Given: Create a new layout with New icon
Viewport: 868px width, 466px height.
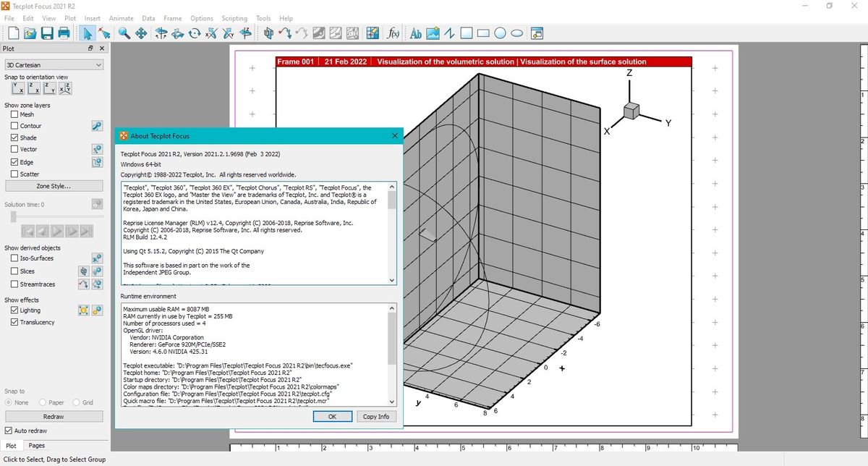Looking at the screenshot, I should (x=14, y=33).
